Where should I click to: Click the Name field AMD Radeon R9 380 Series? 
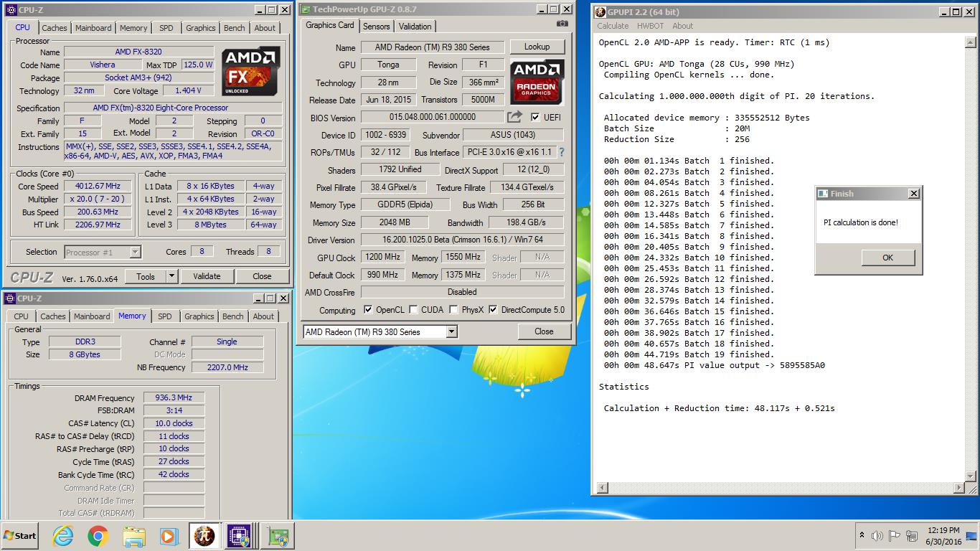coord(433,47)
